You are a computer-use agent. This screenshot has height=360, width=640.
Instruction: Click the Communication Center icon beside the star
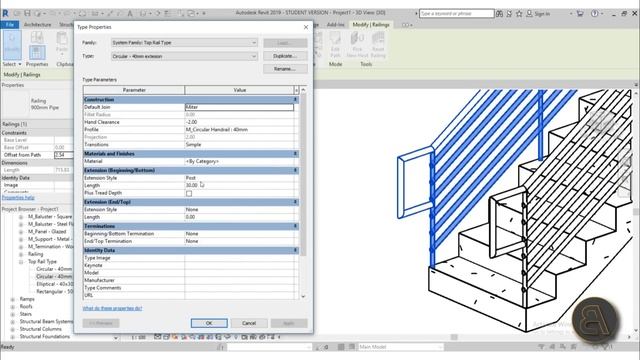point(509,13)
